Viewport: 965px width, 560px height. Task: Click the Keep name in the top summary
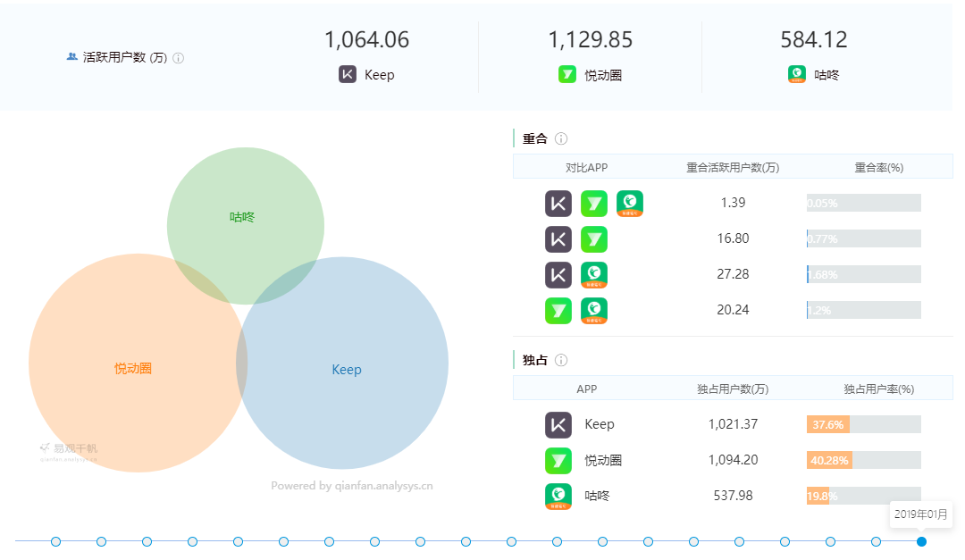379,75
